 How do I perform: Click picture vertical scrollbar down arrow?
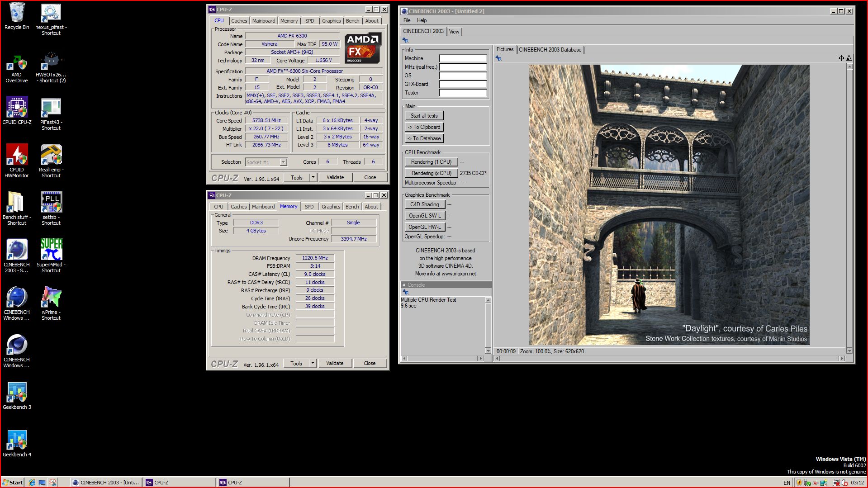(849, 351)
